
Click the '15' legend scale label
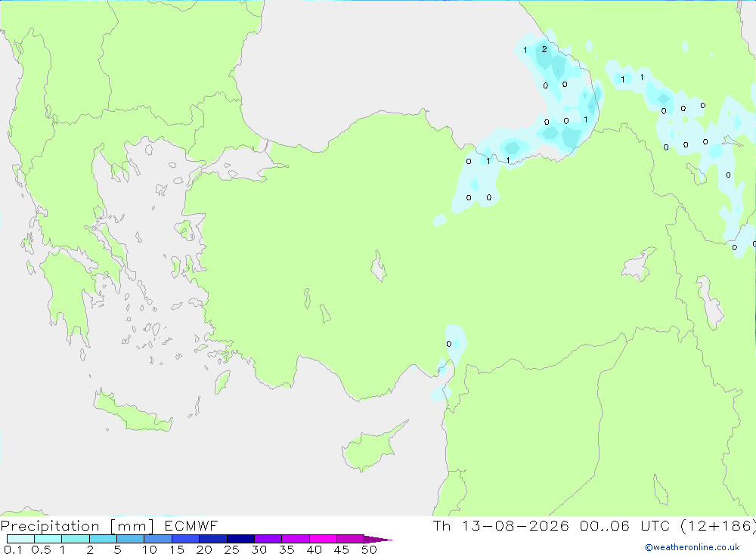pyautogui.click(x=177, y=549)
